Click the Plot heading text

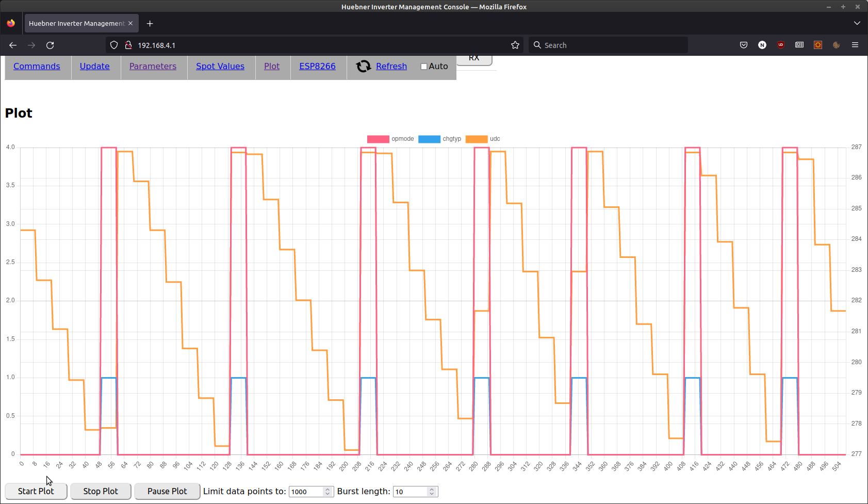[19, 113]
